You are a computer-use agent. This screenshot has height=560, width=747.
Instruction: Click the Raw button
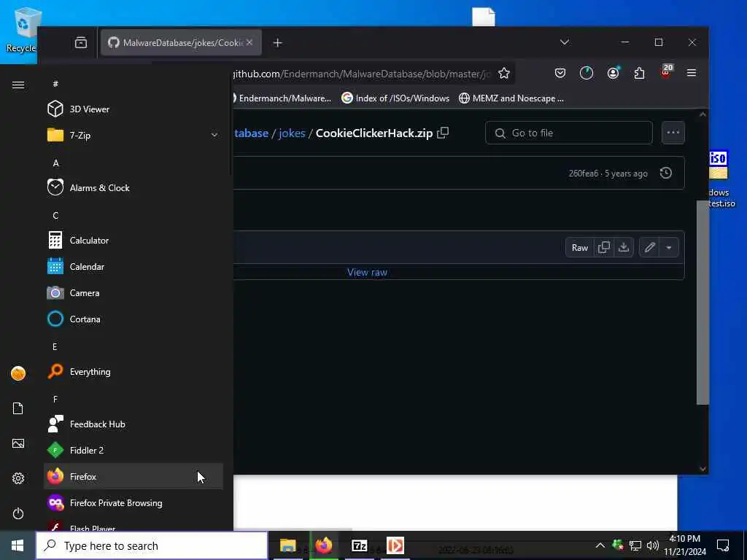pos(580,248)
